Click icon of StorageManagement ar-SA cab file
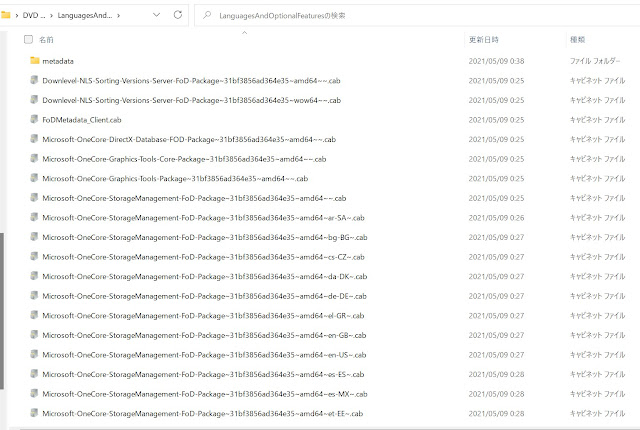Viewport: 640px width, 430px height. pyautogui.click(x=34, y=217)
